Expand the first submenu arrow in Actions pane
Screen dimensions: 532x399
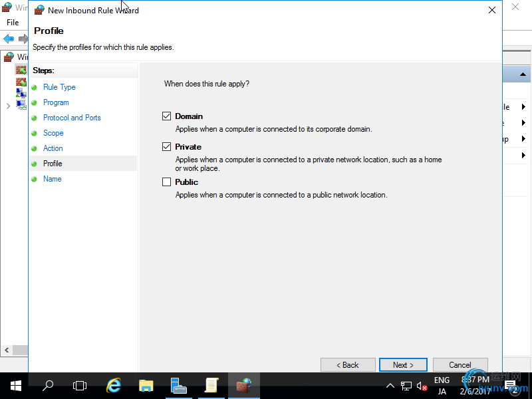point(523,107)
